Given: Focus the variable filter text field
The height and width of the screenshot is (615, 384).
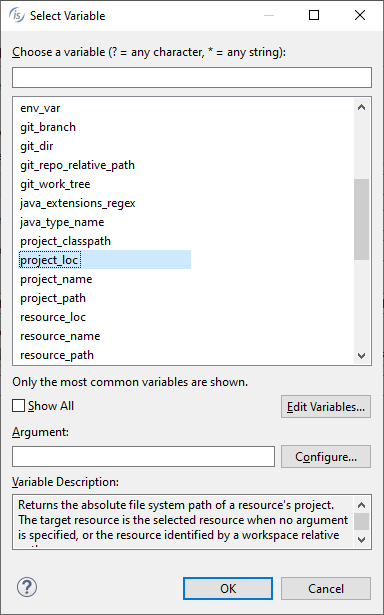Looking at the screenshot, I should (x=192, y=77).
